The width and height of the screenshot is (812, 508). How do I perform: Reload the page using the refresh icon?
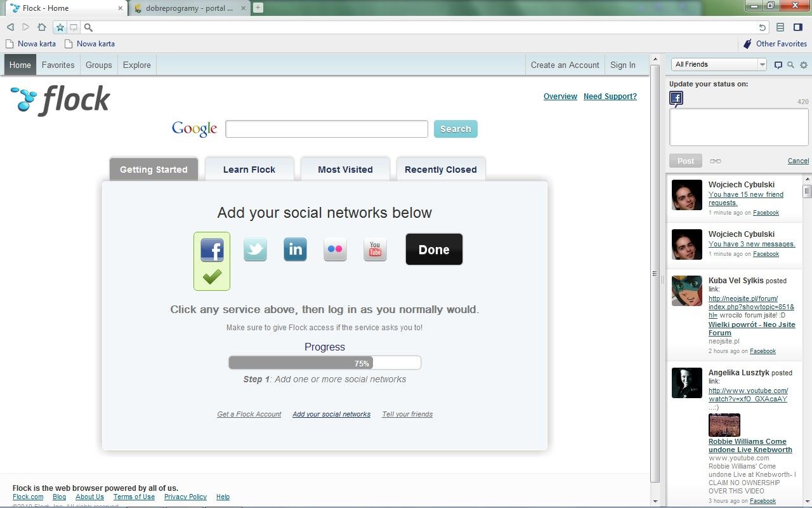point(762,27)
